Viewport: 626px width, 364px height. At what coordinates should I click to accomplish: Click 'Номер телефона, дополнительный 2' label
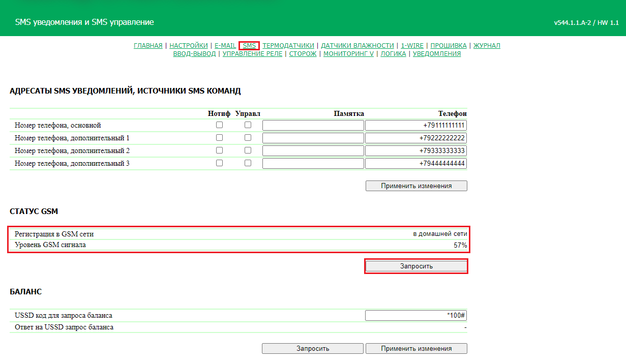tap(72, 151)
